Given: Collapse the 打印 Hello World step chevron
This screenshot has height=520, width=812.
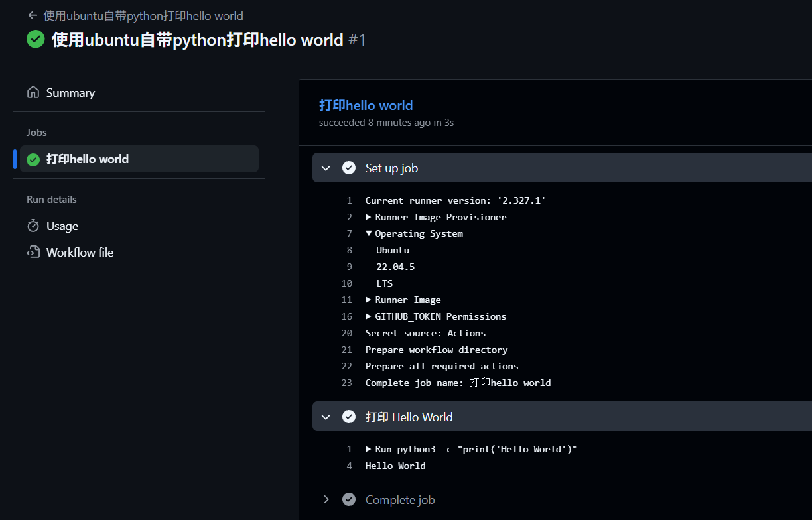Looking at the screenshot, I should (326, 417).
